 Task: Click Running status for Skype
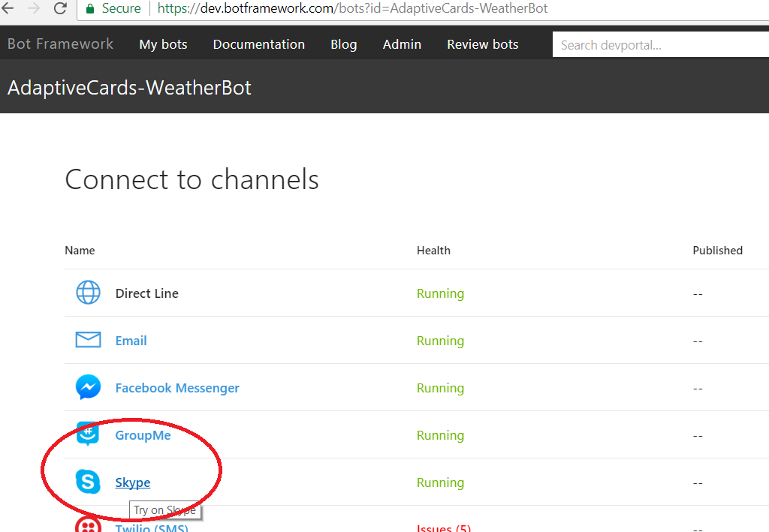click(440, 482)
